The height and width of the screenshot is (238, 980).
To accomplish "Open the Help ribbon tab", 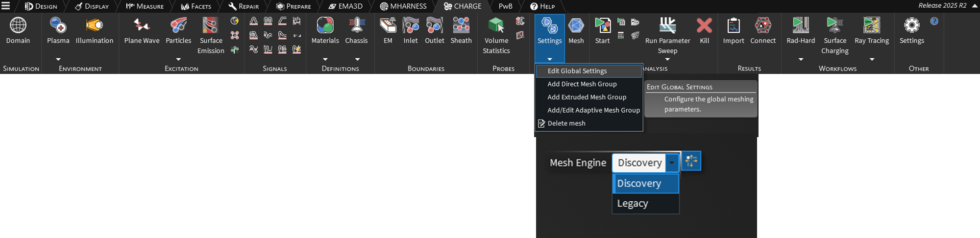I will [x=542, y=6].
